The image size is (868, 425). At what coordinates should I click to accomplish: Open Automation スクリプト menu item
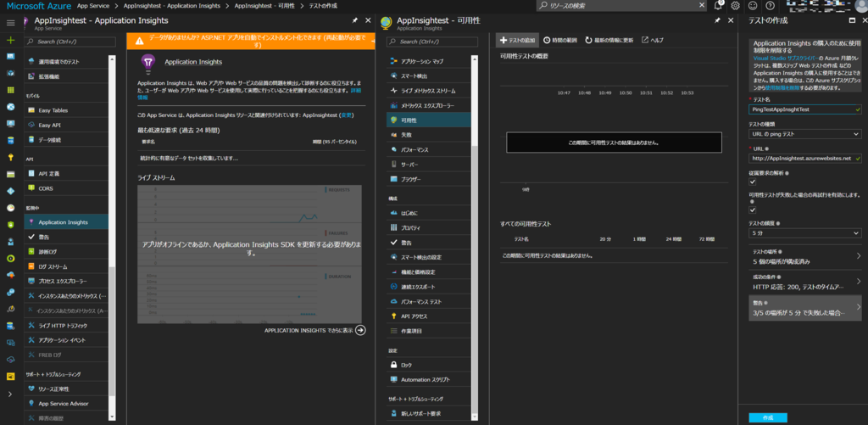coord(429,379)
